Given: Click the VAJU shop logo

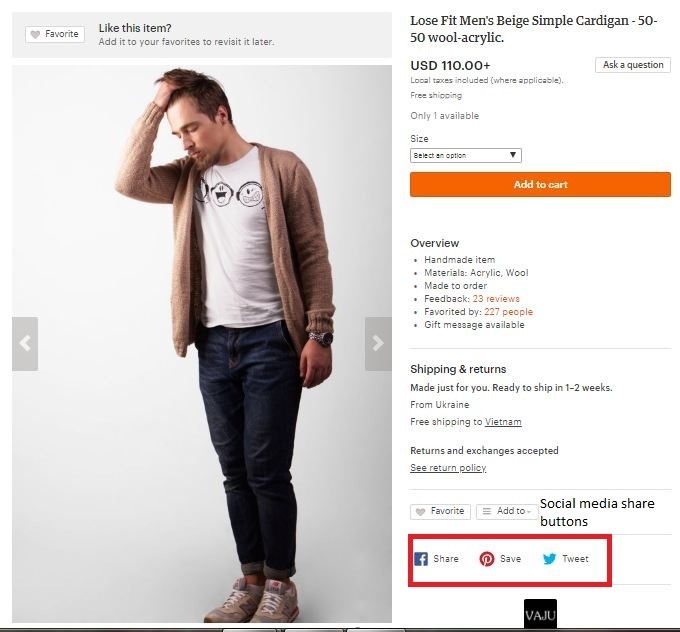Looking at the screenshot, I should tap(540, 614).
